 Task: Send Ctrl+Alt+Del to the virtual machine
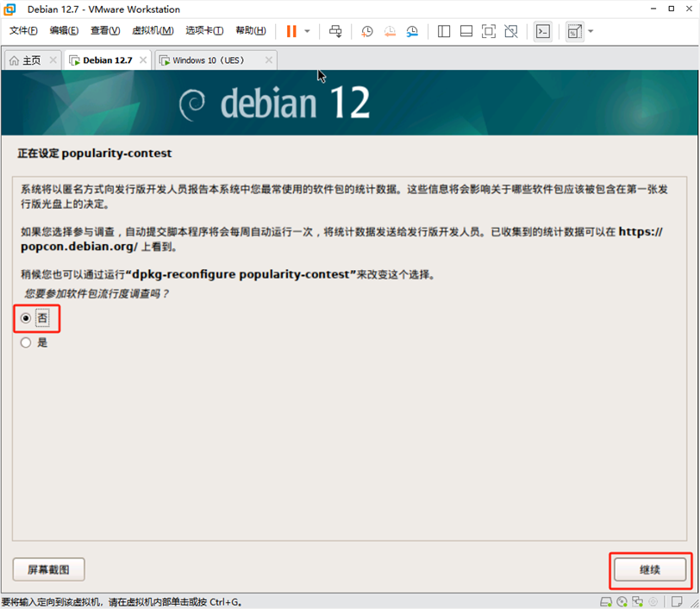click(x=335, y=31)
